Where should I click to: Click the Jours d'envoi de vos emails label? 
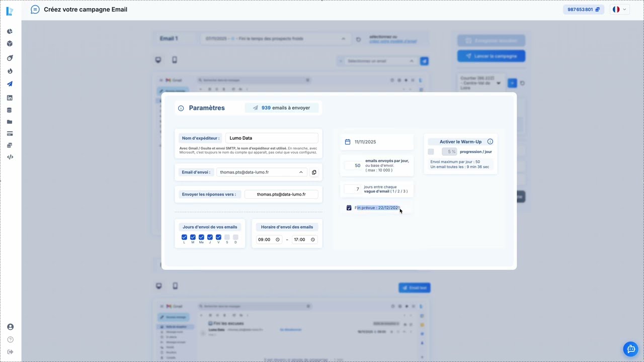(x=210, y=227)
